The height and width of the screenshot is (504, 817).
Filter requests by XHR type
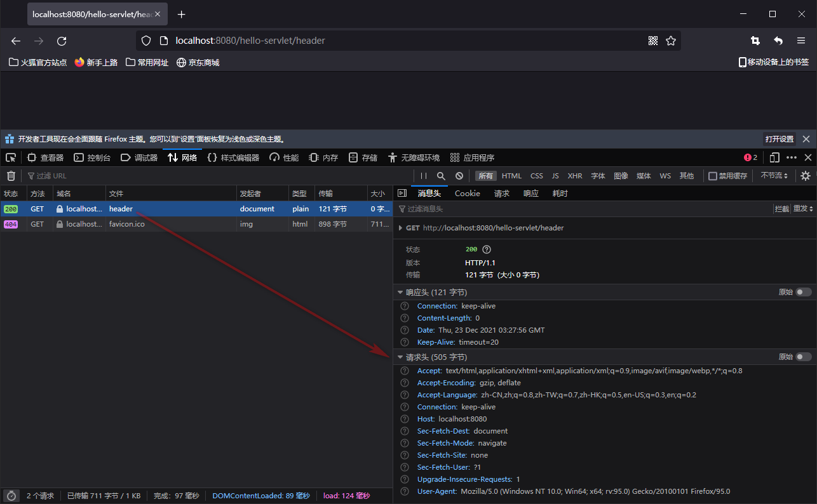click(575, 176)
